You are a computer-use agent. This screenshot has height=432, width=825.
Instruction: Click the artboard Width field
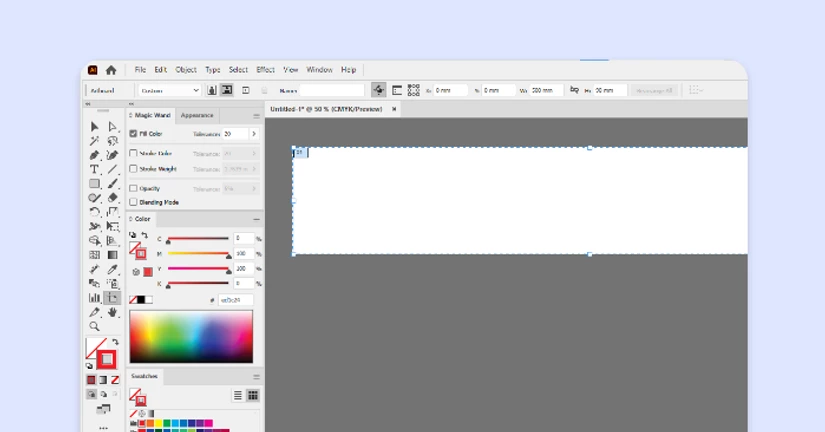pos(546,91)
